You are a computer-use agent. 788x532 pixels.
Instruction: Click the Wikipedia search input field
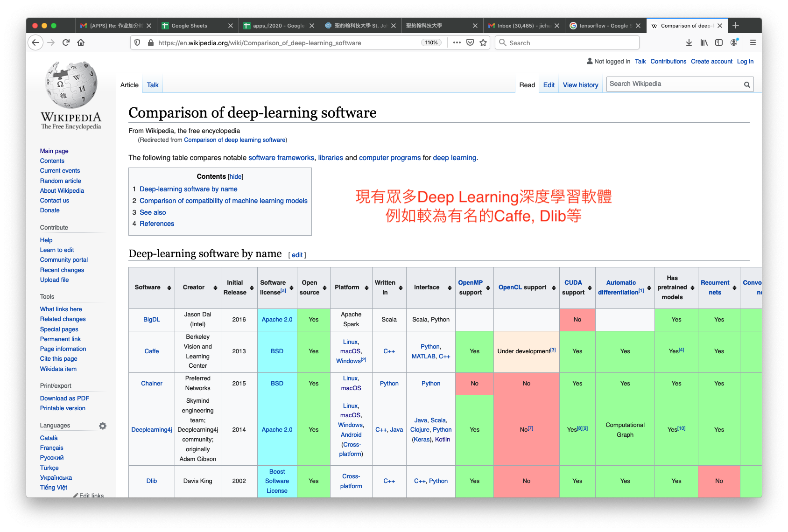tap(675, 84)
